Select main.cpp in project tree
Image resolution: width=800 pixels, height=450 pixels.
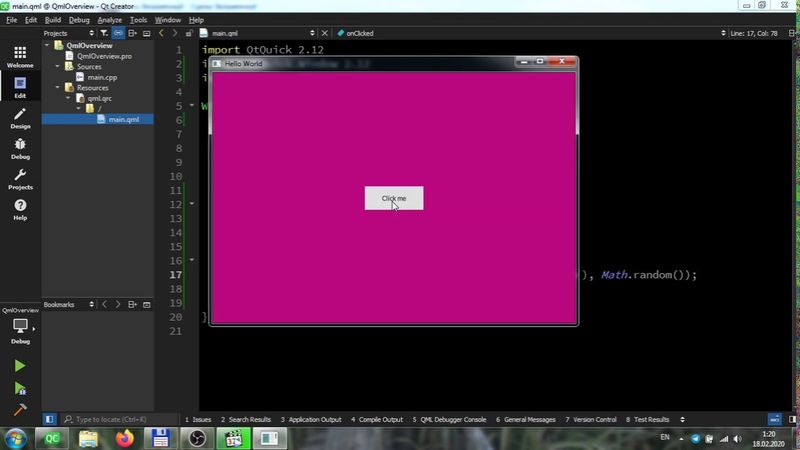tap(102, 77)
